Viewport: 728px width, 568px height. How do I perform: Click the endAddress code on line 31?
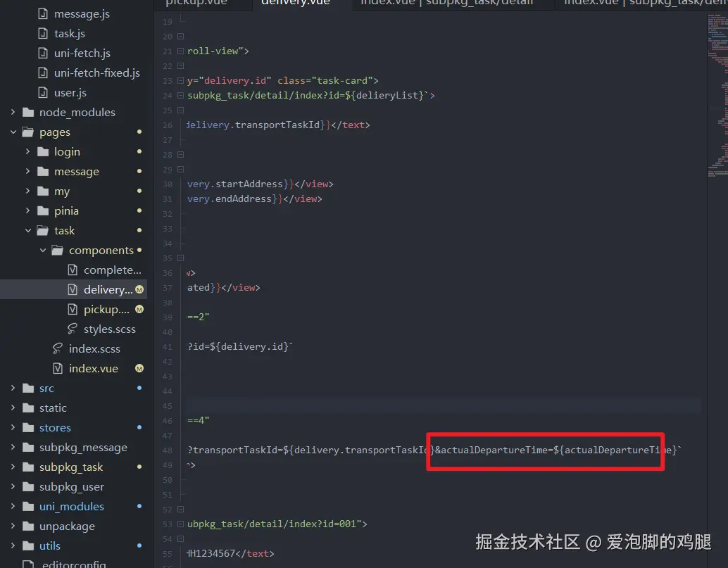244,199
